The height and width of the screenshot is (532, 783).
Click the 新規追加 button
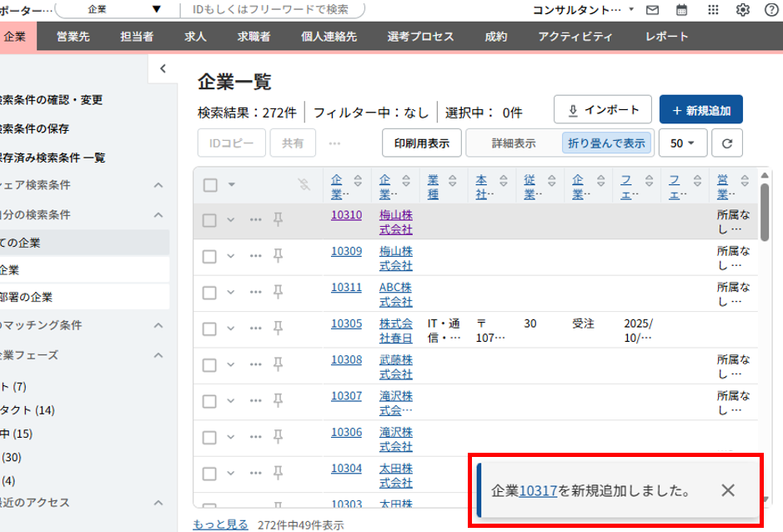click(x=700, y=110)
